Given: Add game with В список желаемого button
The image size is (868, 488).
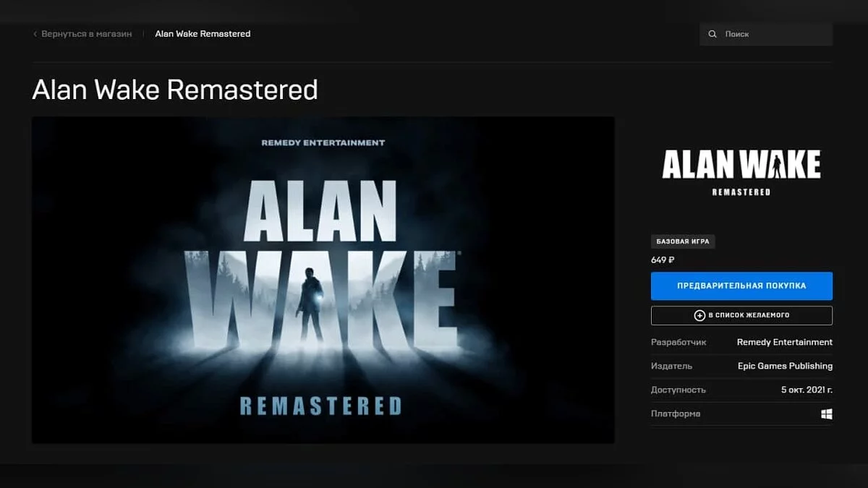Looking at the screenshot, I should pyautogui.click(x=741, y=315).
